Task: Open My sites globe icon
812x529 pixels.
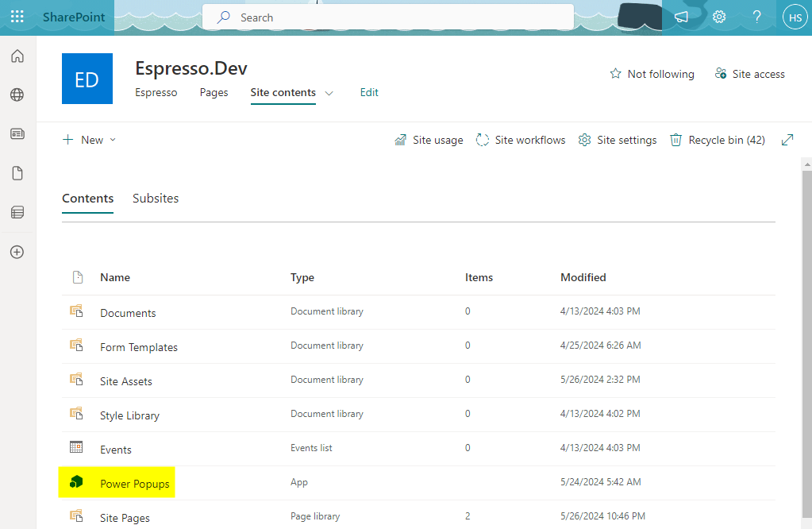Action: coord(17,95)
